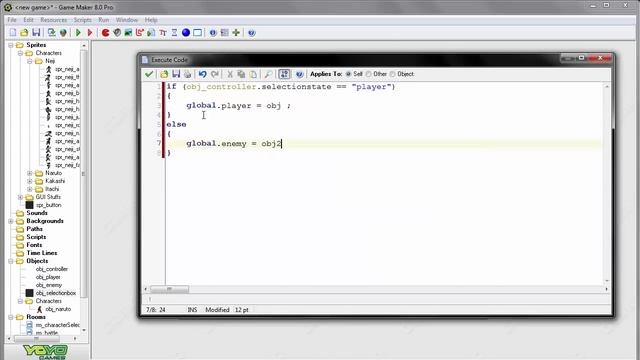Collapse the Objects folder
This screenshot has width=640, height=360.
coord(11,261)
